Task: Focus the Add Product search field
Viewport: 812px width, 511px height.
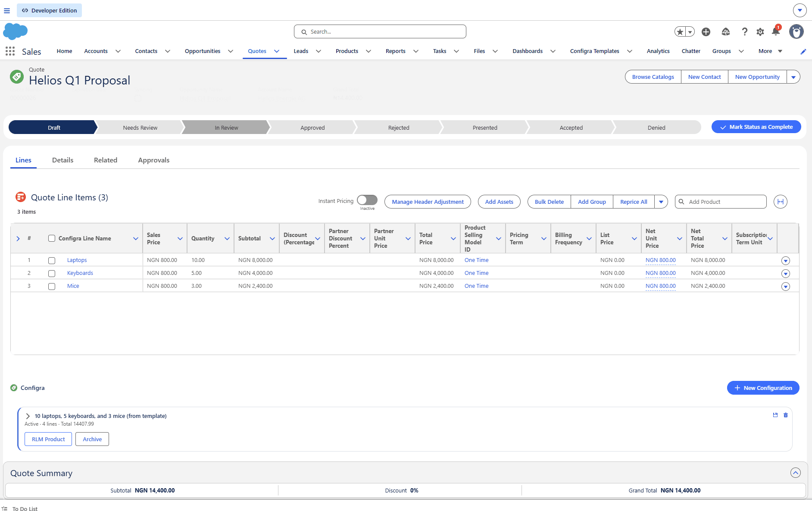Action: [721, 202]
